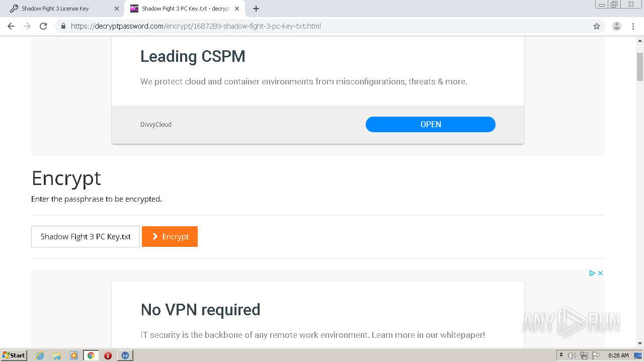Image resolution: width=644 pixels, height=362 pixels.
Task: Open the Opera taskbar icon
Action: pyautogui.click(x=108, y=355)
